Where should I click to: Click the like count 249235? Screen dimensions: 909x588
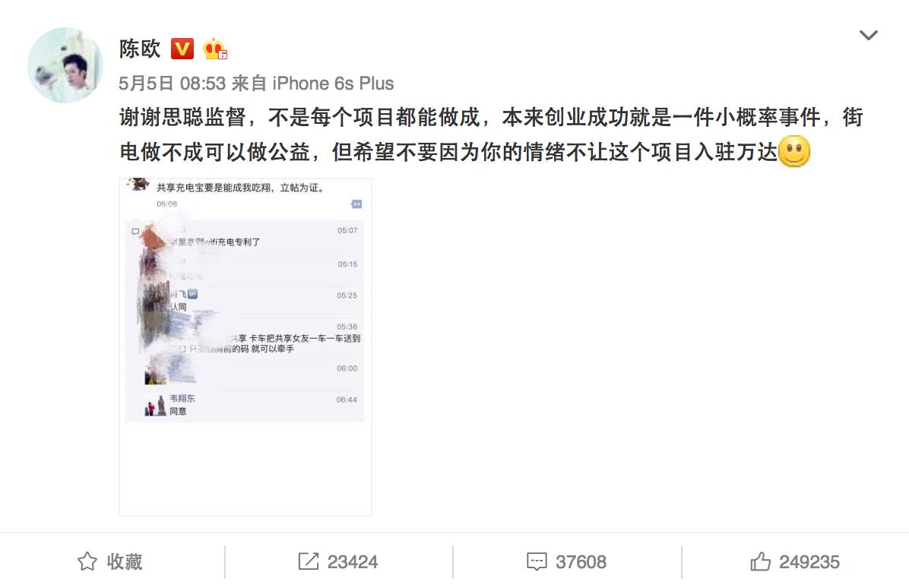coord(809,562)
